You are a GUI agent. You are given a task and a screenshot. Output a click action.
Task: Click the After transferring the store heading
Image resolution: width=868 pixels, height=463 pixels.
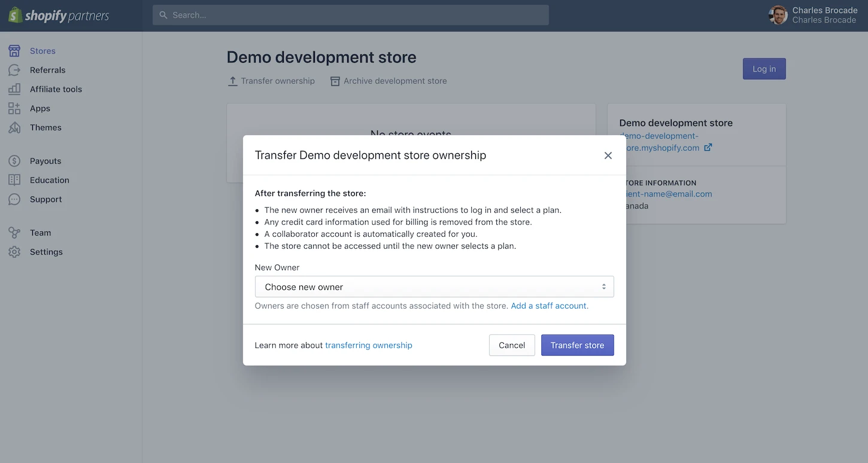click(x=310, y=193)
